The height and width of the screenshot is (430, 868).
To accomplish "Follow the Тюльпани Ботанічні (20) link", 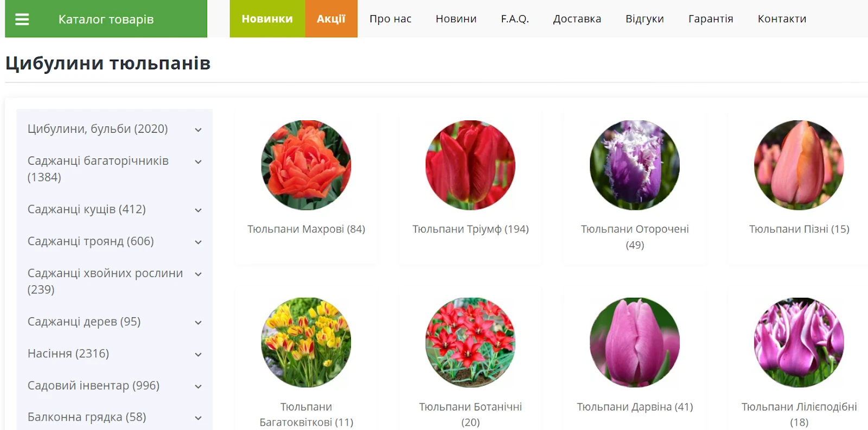I will (470, 414).
